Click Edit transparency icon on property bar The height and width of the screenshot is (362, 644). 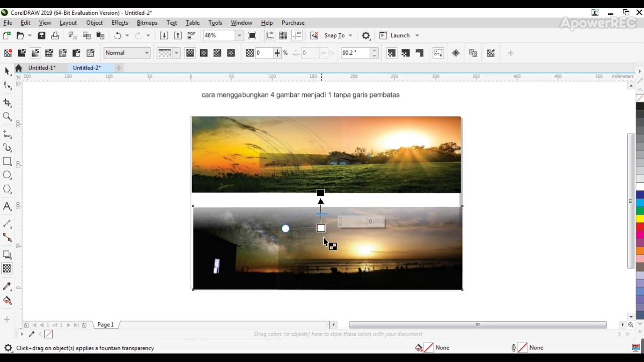(491, 53)
